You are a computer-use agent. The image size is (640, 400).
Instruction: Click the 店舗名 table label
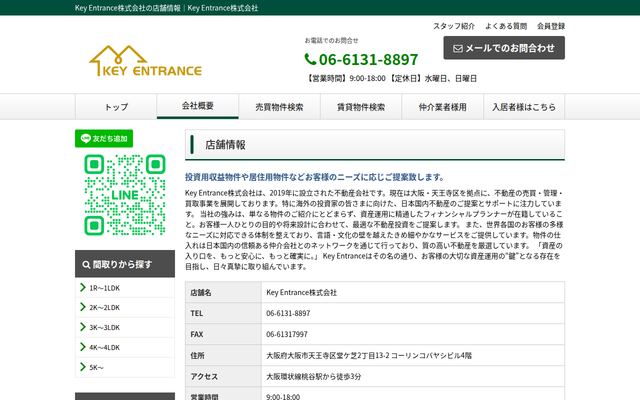point(200,293)
